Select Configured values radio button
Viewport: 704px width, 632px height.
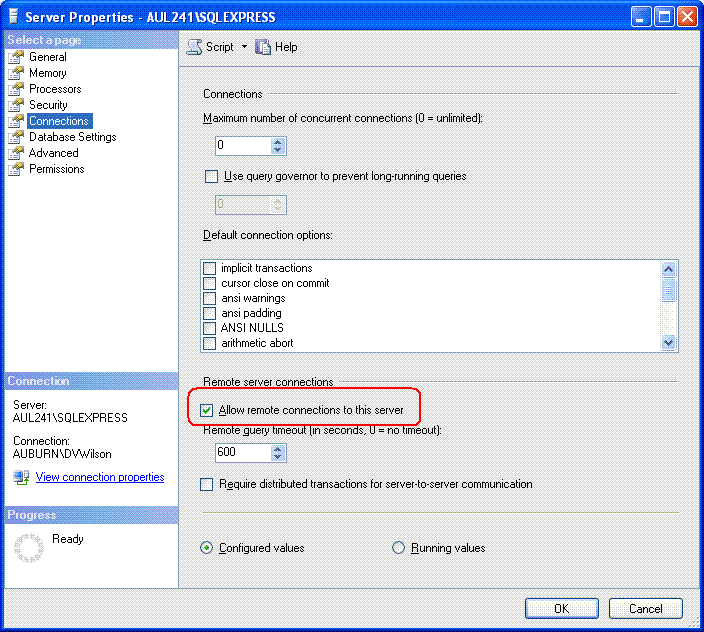pos(207,548)
